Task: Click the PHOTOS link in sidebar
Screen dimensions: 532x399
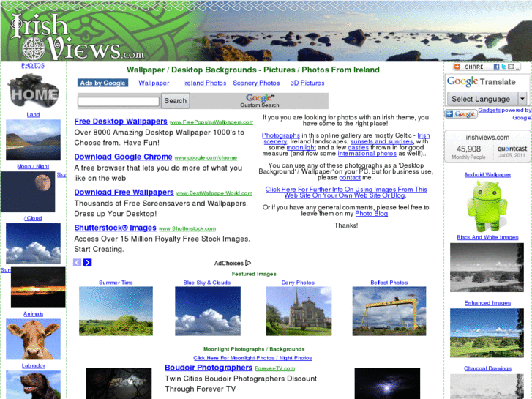Action: point(33,65)
